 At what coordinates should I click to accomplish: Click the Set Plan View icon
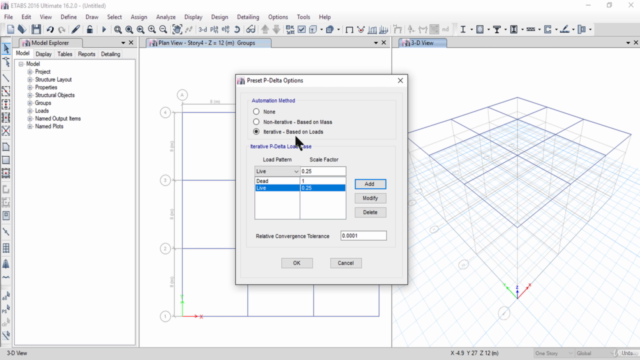tap(214, 29)
